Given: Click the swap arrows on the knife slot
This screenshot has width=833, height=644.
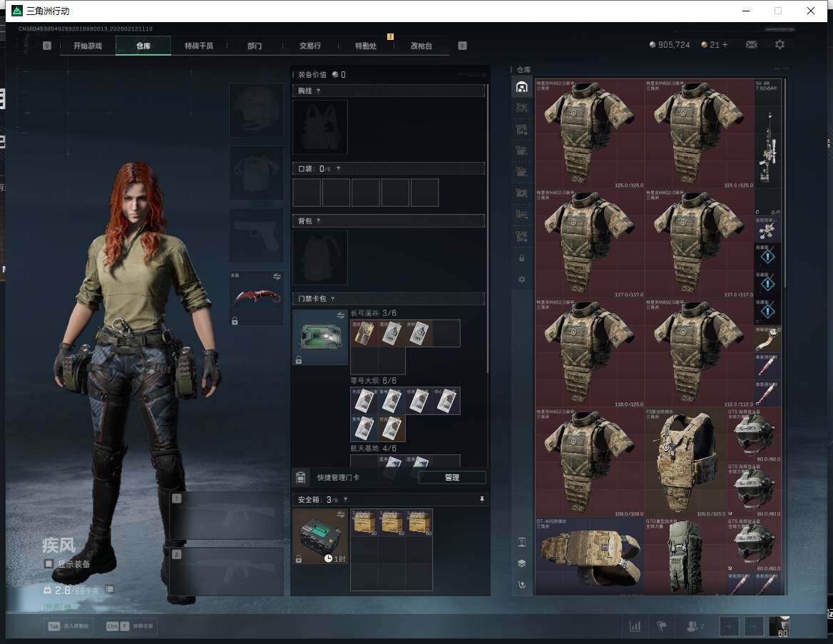Looking at the screenshot, I should 277,276.
